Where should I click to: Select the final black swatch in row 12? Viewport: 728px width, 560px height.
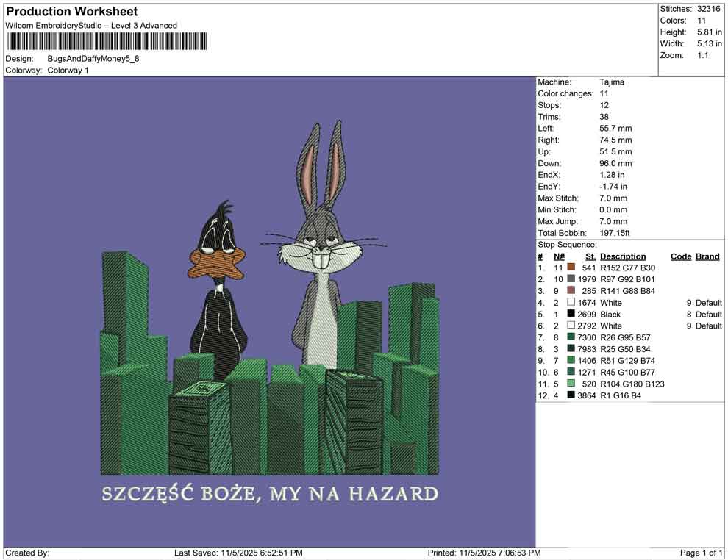(x=570, y=395)
